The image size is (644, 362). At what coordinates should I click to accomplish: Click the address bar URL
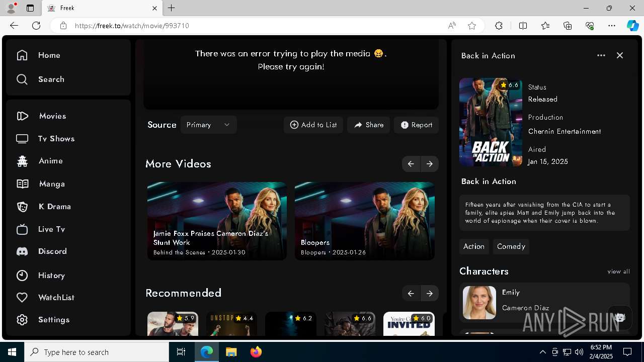point(132,26)
